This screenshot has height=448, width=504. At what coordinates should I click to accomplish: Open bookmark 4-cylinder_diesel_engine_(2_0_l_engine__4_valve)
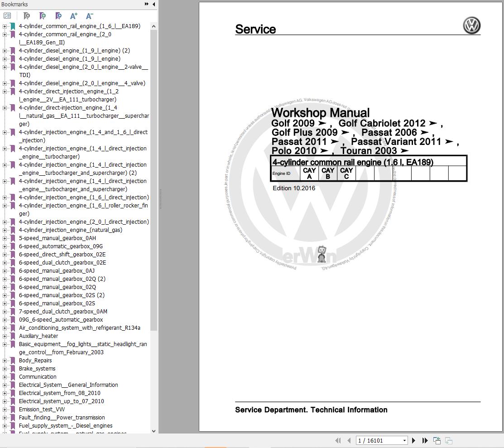tap(82, 83)
